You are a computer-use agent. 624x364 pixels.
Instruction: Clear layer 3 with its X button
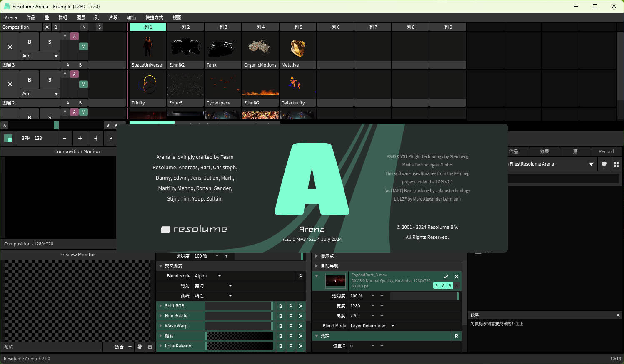10,47
